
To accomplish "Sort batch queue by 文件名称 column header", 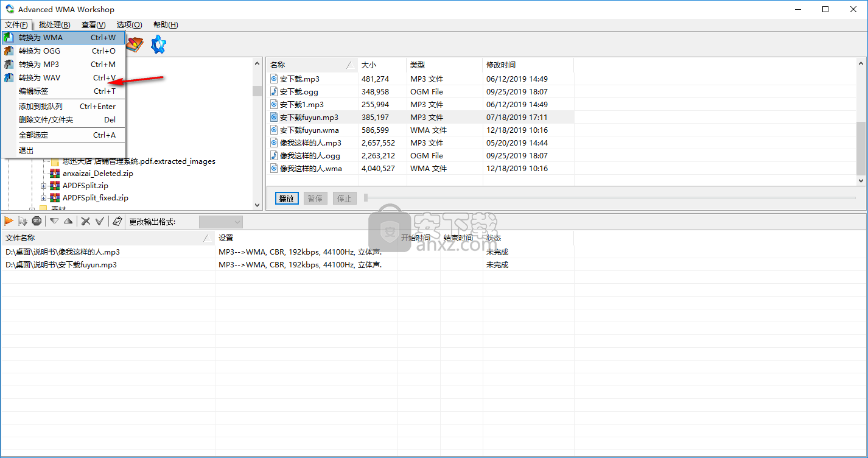I will point(108,238).
